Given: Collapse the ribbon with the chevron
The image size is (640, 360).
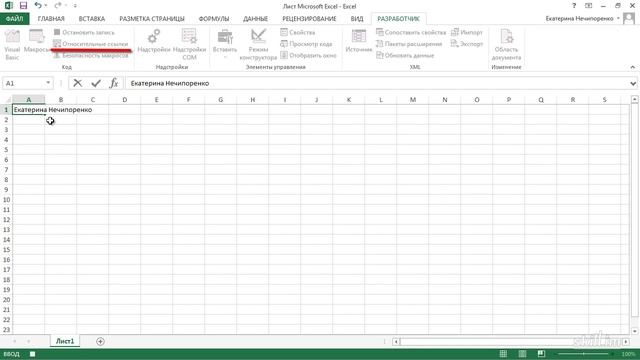Looking at the screenshot, I should pyautogui.click(x=633, y=67).
